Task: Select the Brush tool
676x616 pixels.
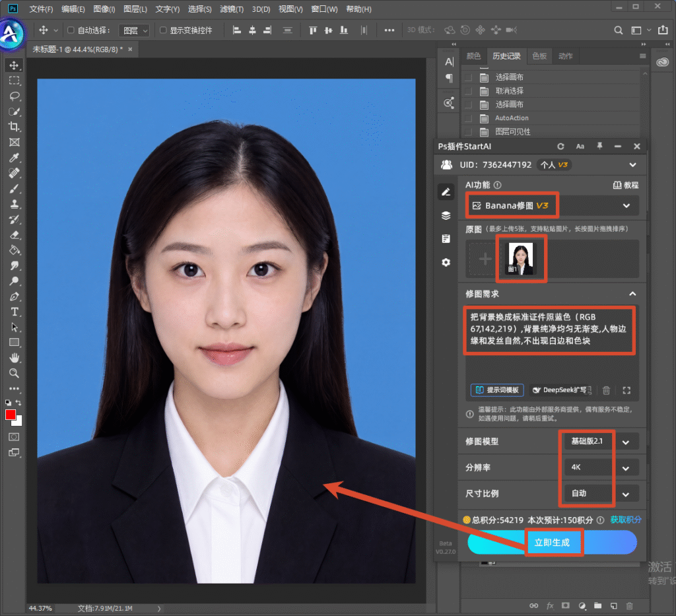Action: tap(15, 188)
